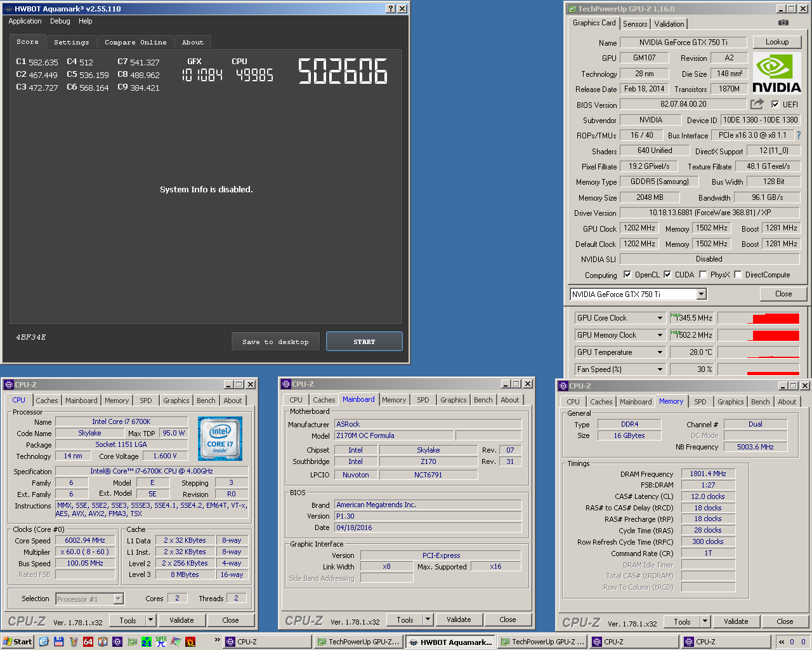812x650 pixels.
Task: Click the GPU Memory Clock red graph
Action: pyautogui.click(x=759, y=335)
